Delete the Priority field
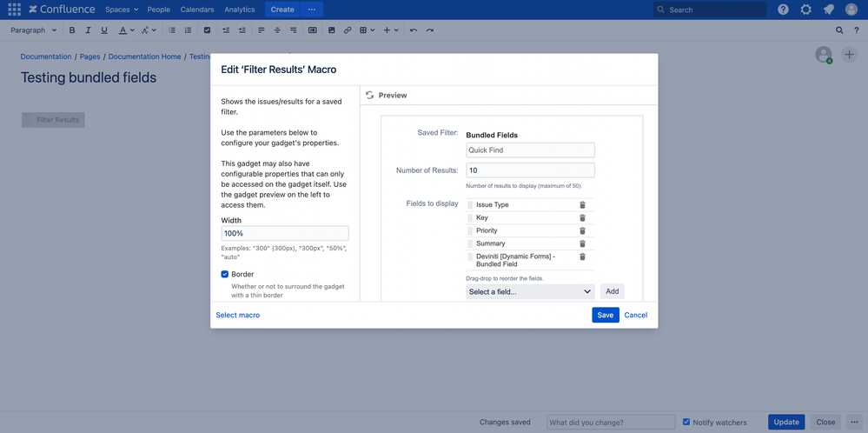The height and width of the screenshot is (433, 868). (x=582, y=230)
